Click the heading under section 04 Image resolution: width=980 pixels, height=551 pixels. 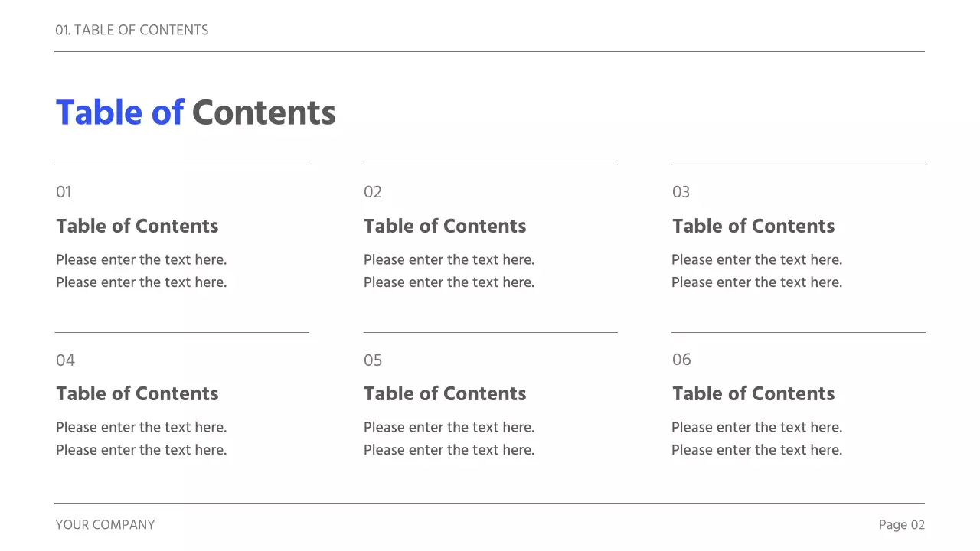pyautogui.click(x=137, y=394)
